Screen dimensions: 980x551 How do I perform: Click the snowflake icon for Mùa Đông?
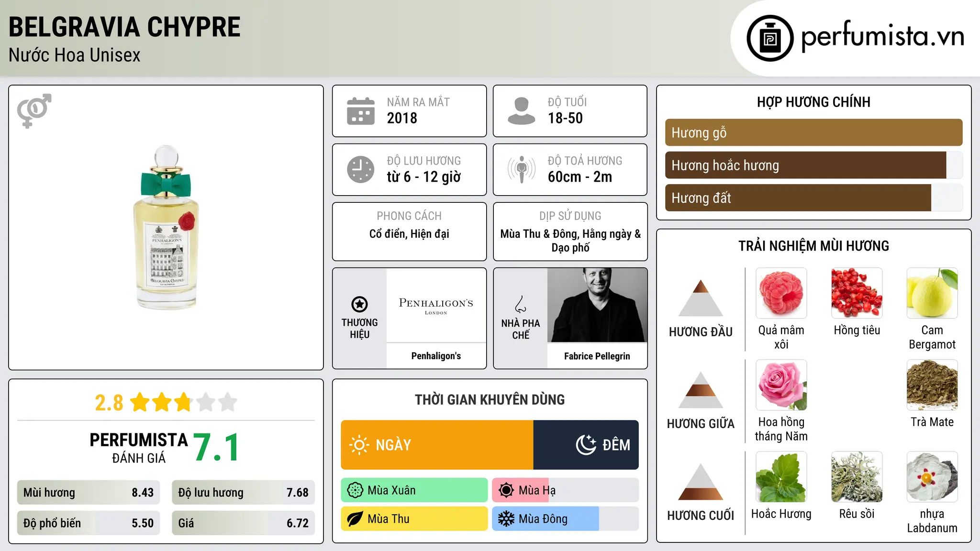pos(506,519)
